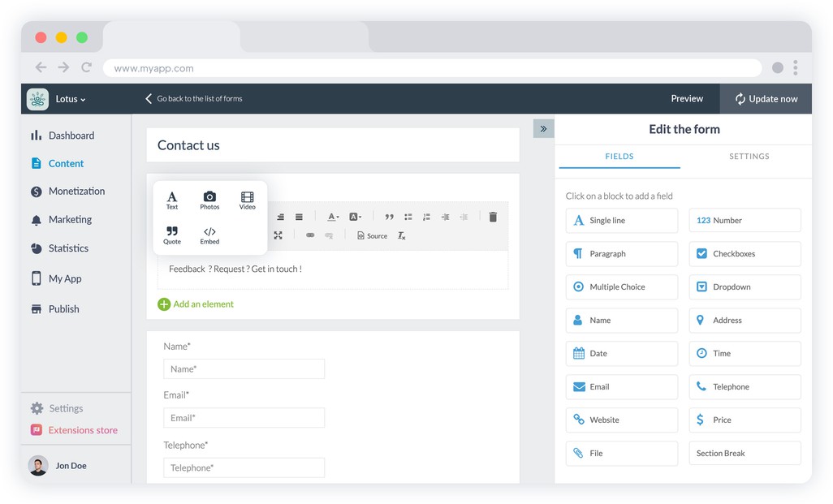
Task: Switch to the Settings tab
Action: (749, 157)
